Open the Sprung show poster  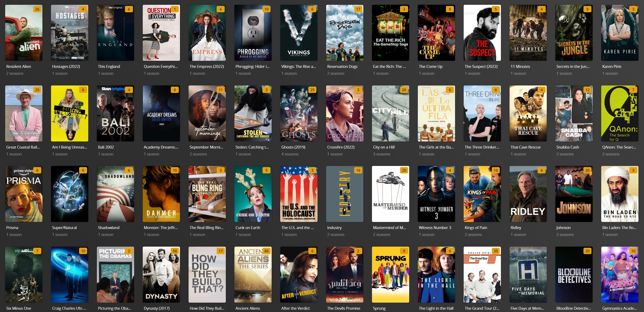390,275
